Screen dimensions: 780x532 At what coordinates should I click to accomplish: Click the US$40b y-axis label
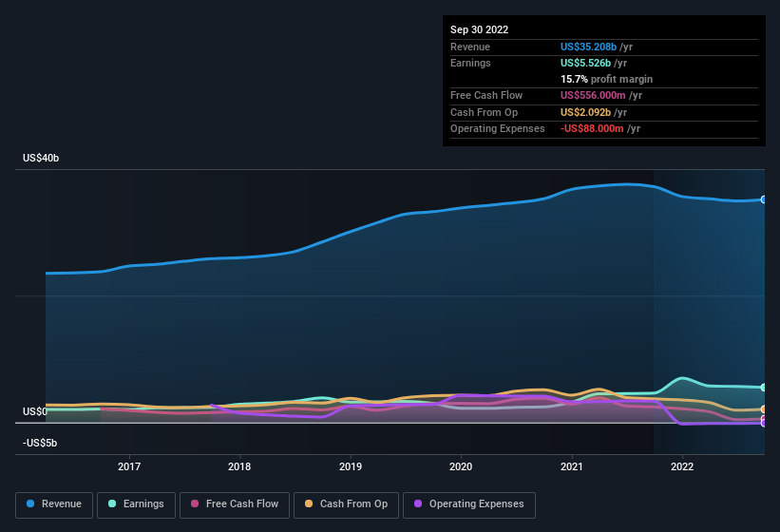(x=41, y=158)
